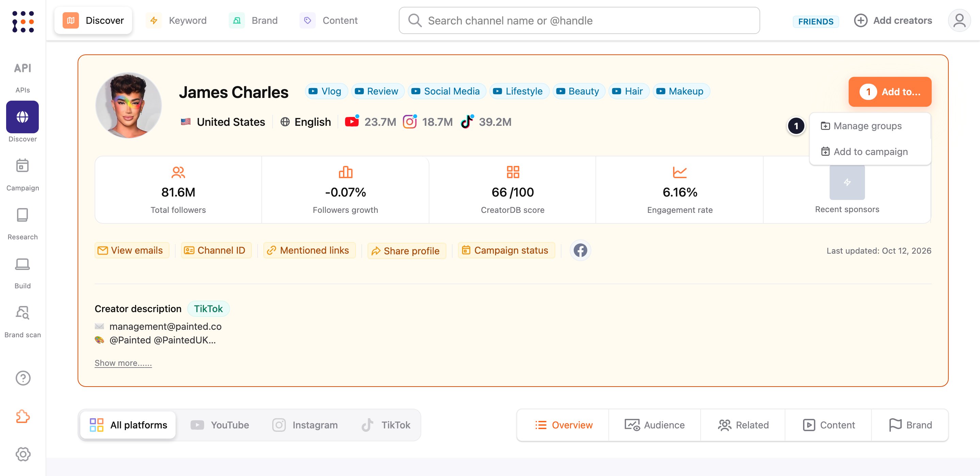
Task: Click the Makeup category tag
Action: [681, 91]
